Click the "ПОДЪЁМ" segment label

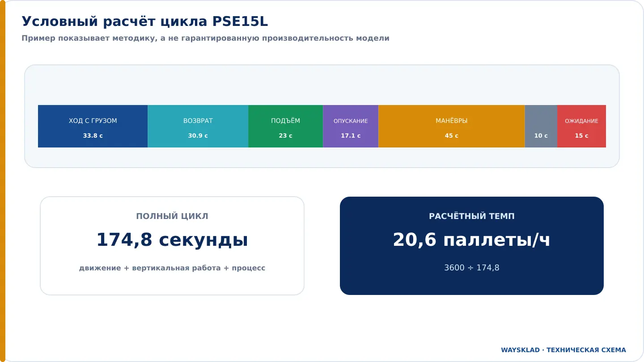tap(286, 121)
